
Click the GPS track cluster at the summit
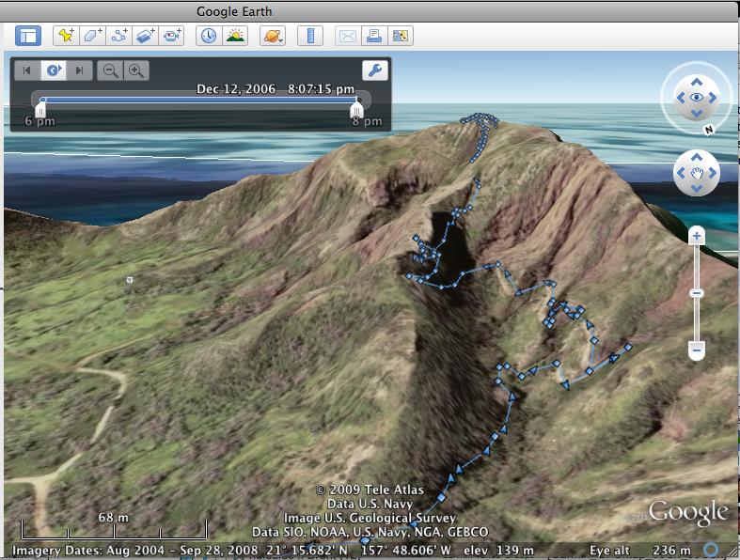pos(480,120)
